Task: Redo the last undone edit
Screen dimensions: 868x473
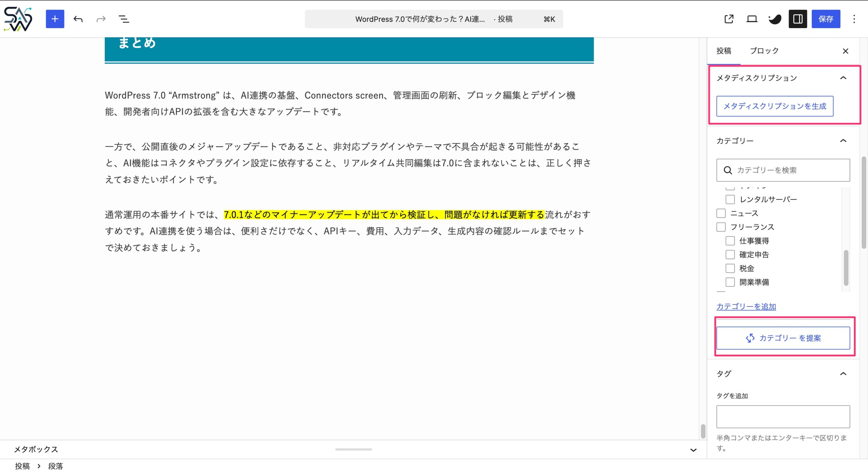Action: click(101, 19)
